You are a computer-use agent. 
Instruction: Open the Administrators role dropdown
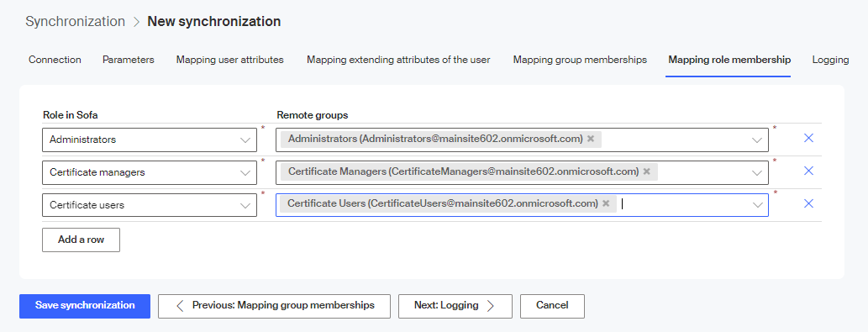click(x=150, y=140)
